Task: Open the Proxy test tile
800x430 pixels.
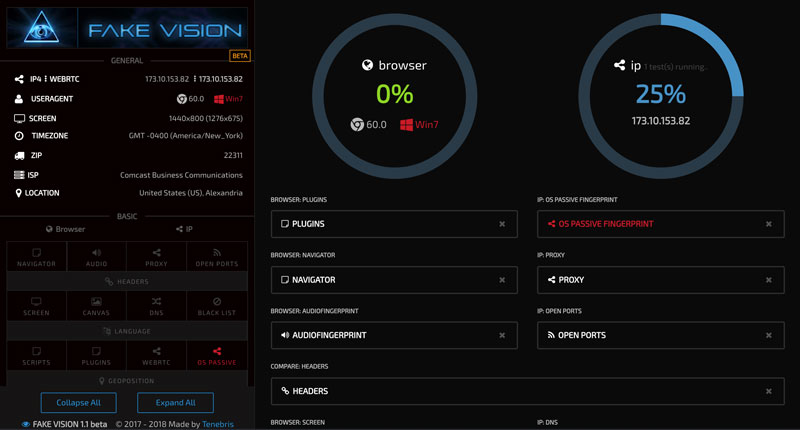Action: pyautogui.click(x=157, y=257)
